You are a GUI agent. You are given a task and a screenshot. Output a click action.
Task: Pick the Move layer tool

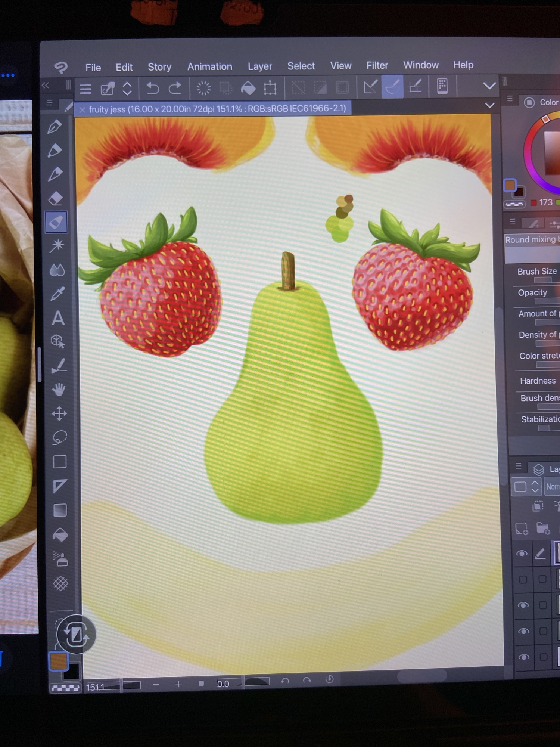tap(59, 413)
